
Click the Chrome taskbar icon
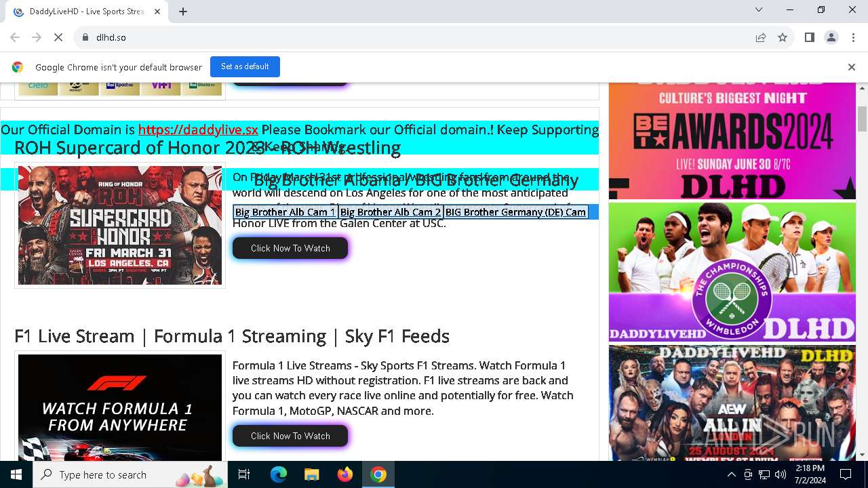click(378, 474)
